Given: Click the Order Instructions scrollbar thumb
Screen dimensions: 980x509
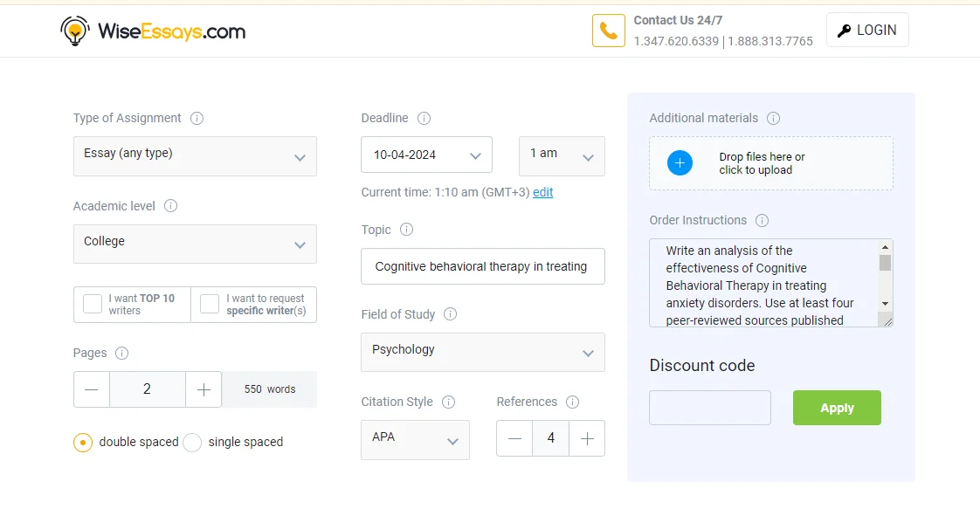Looking at the screenshot, I should [x=885, y=263].
